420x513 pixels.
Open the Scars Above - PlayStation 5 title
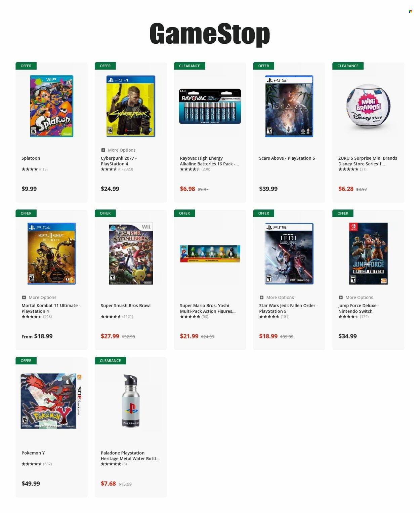(287, 158)
